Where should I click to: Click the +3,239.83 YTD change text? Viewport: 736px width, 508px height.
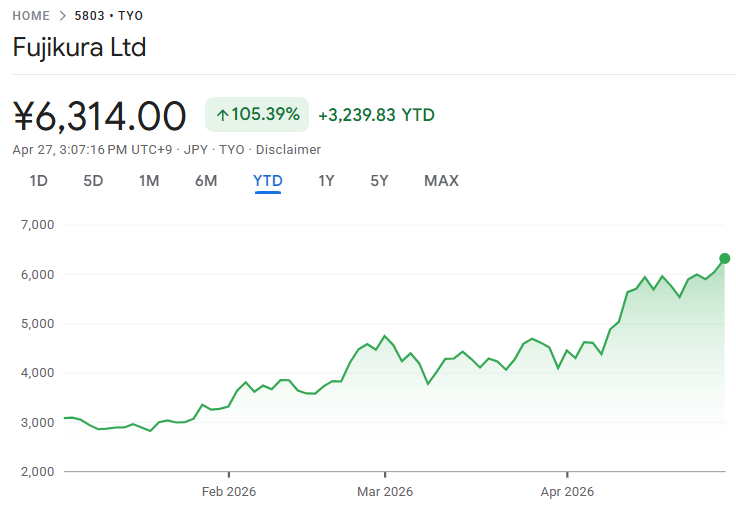376,115
